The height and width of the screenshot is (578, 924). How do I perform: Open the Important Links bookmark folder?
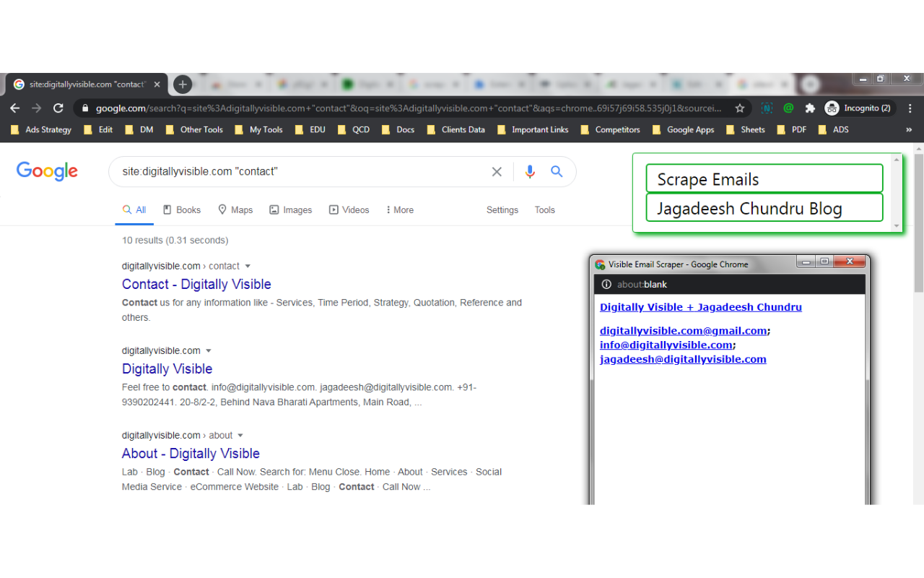pyautogui.click(x=533, y=130)
